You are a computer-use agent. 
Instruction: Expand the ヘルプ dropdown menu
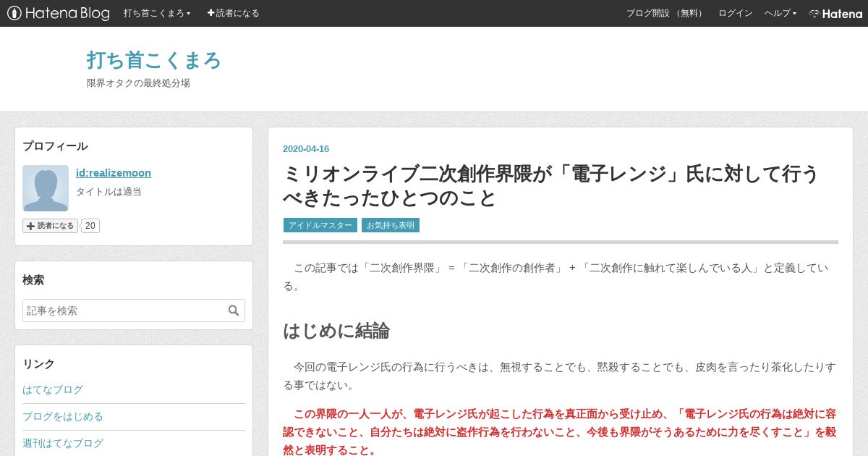(x=780, y=13)
